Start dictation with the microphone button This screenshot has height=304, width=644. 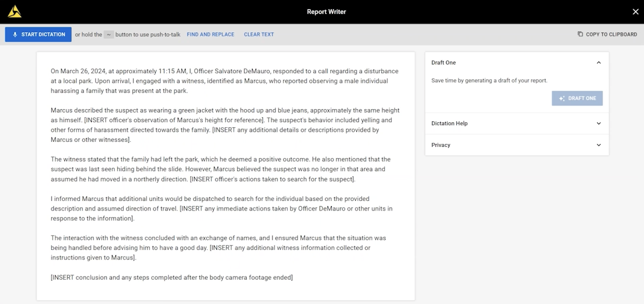click(x=38, y=34)
